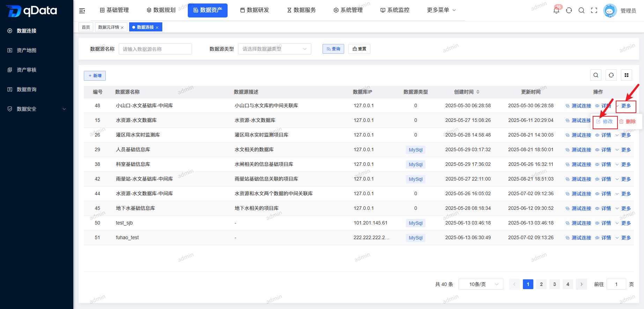Toggle fullscreen mode icon
The width and height of the screenshot is (644, 309).
[594, 10]
